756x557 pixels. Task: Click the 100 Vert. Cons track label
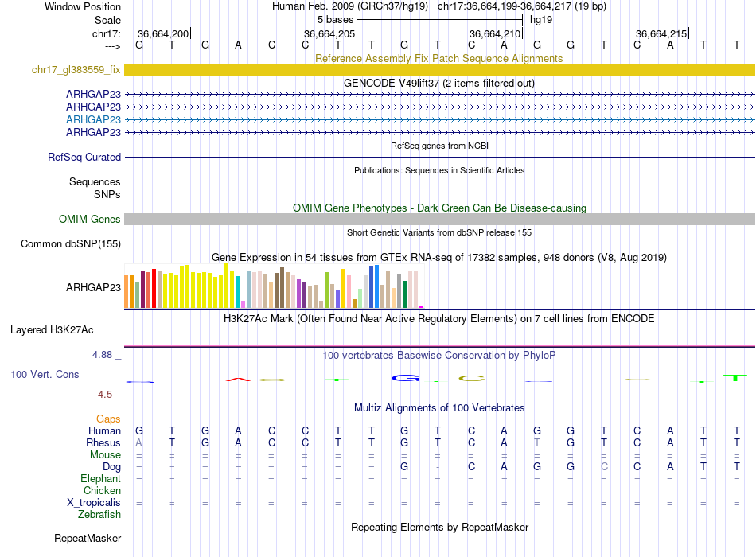[45, 374]
